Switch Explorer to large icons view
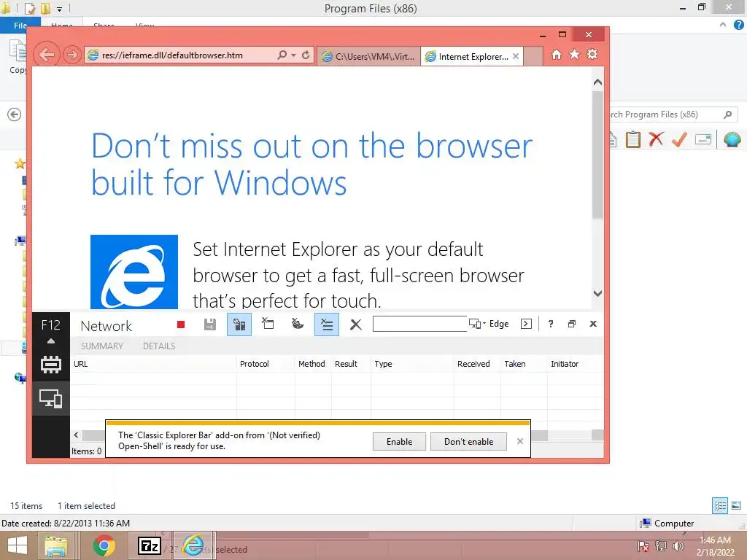This screenshot has height=560, width=747. click(736, 505)
